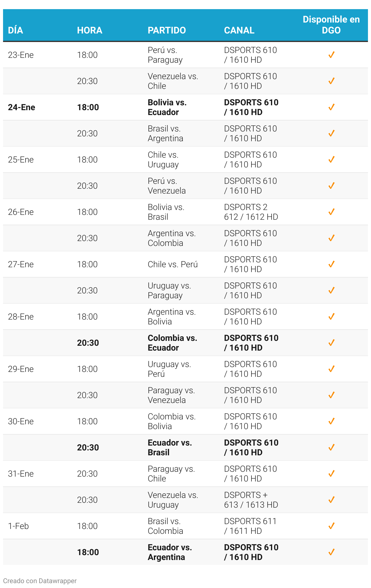This screenshot has width=371, height=588.
Task: Click the checkmark for Colombia vs. Ecuador
Action: point(331,343)
